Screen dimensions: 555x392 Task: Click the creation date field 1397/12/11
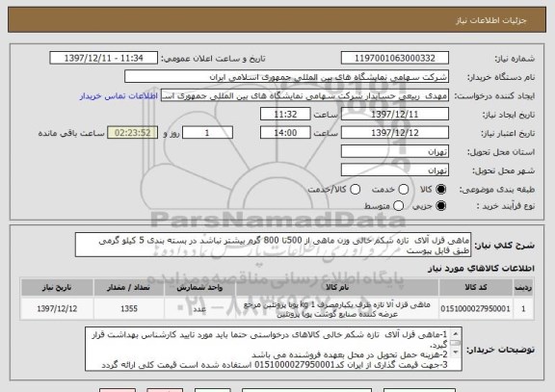(395, 115)
